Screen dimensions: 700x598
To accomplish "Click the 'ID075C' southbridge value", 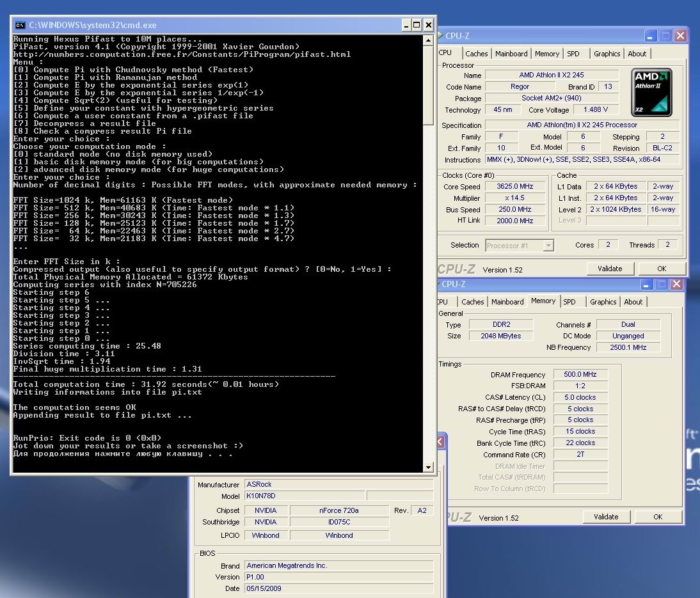I will (339, 522).
